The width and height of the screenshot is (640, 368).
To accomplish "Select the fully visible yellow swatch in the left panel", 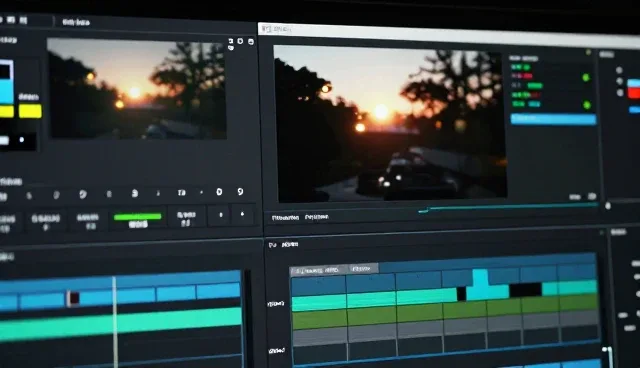I will (30, 111).
